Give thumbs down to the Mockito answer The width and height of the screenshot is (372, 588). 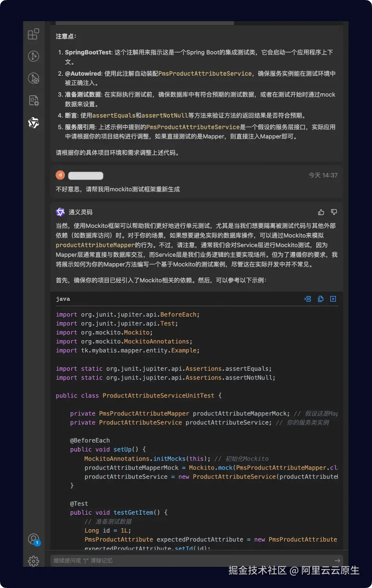(334, 212)
